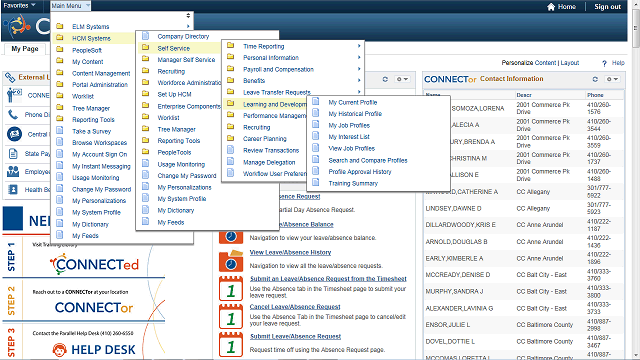The image size is (640, 360).
Task: Open the Contact Information gear options dropdown
Action: point(612,79)
